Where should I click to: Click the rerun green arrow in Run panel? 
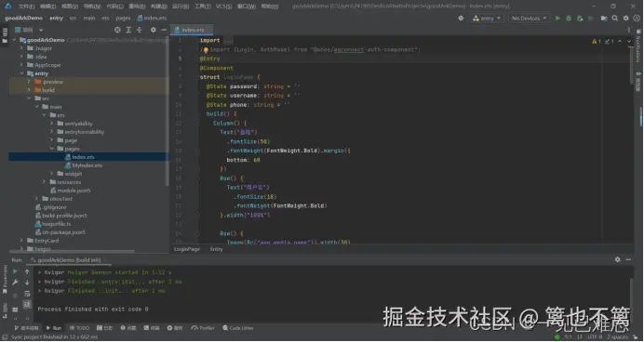[15, 271]
